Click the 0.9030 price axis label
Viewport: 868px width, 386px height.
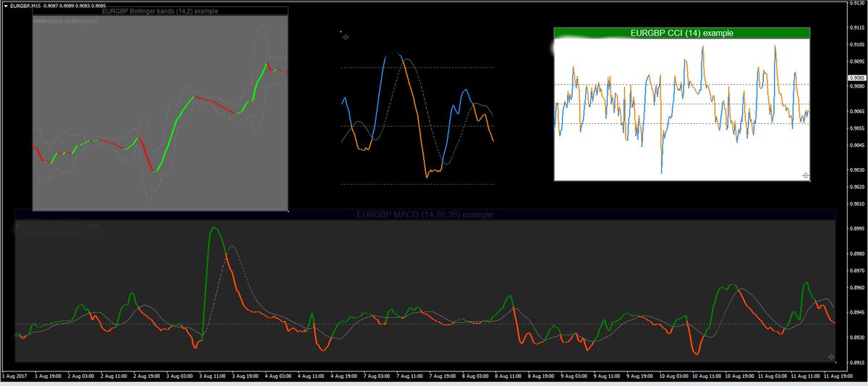[856, 170]
